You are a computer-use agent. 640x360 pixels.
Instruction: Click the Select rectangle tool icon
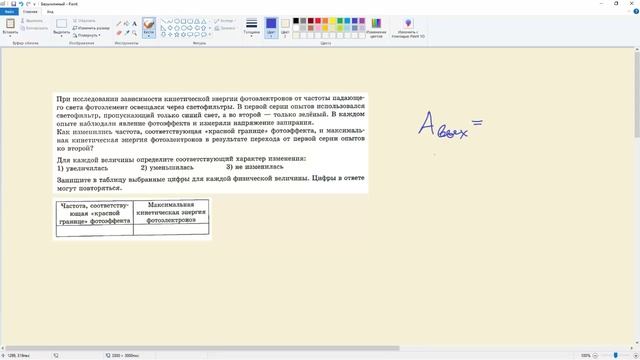pyautogui.click(x=62, y=24)
